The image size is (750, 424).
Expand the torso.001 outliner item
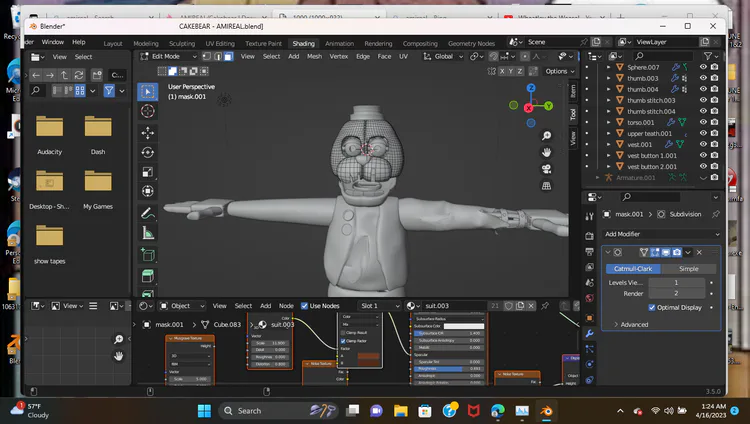point(608,123)
